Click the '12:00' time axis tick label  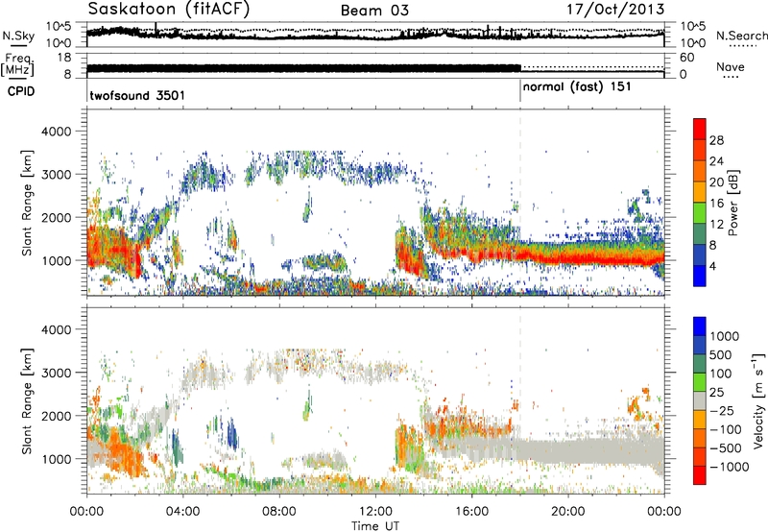pos(374,512)
